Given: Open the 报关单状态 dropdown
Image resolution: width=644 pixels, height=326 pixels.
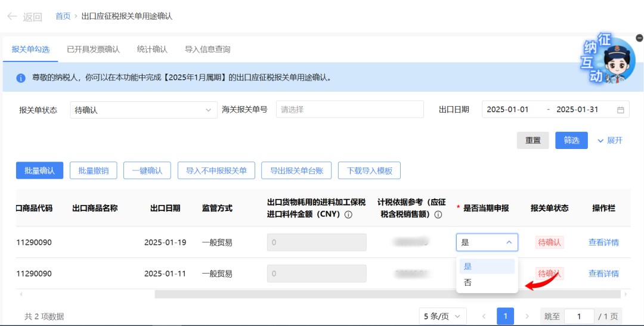Looking at the screenshot, I should pos(143,110).
